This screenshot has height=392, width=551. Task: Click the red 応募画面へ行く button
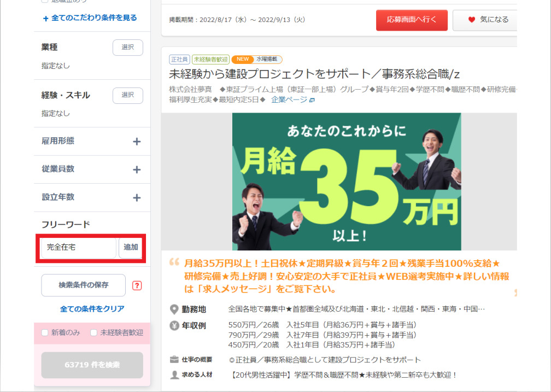coord(412,20)
